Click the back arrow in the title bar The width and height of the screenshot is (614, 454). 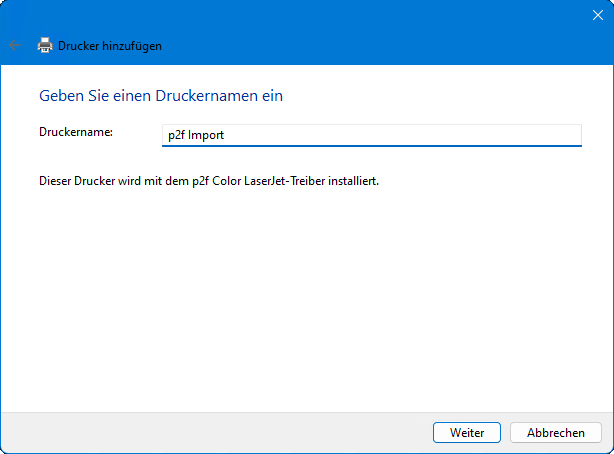(14, 45)
